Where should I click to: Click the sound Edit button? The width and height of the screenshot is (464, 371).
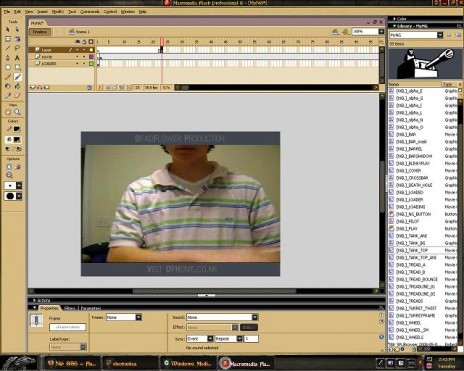(249, 327)
